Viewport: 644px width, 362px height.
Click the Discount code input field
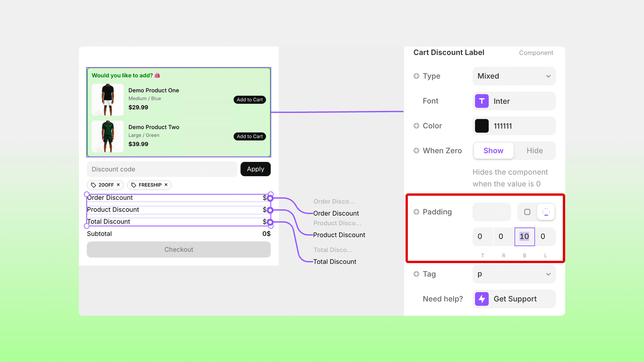162,169
